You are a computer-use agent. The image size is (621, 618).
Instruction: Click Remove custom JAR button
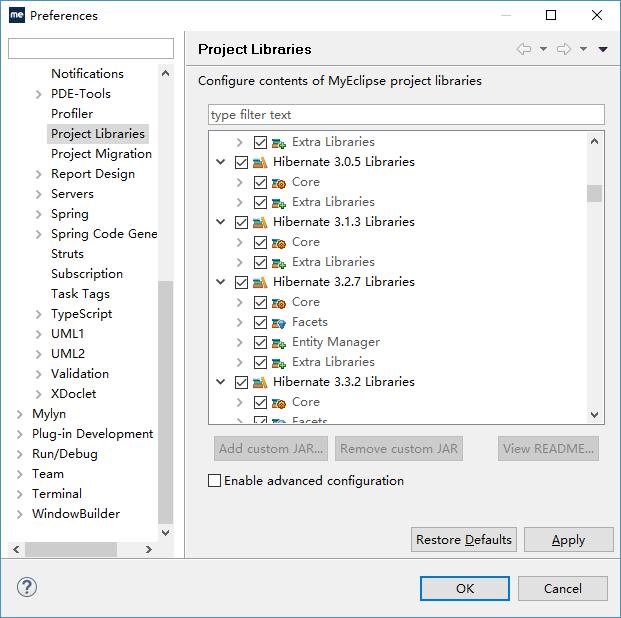(399, 448)
